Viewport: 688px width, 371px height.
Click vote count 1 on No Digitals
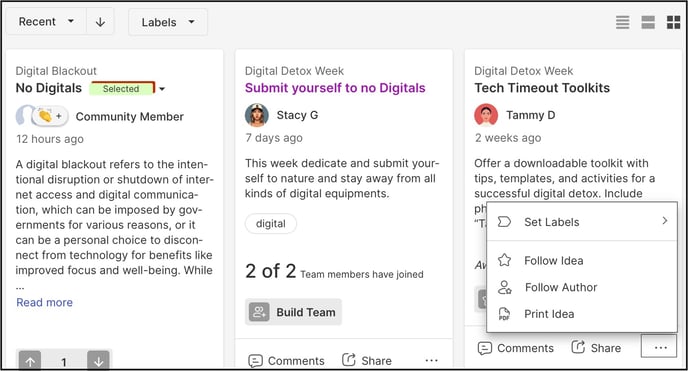[x=64, y=362]
